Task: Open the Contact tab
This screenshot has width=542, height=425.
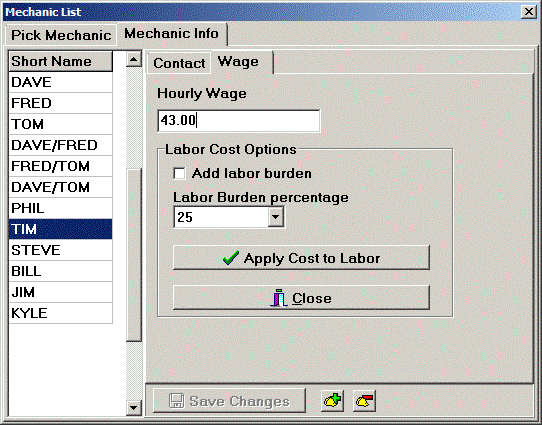Action: coord(179,63)
